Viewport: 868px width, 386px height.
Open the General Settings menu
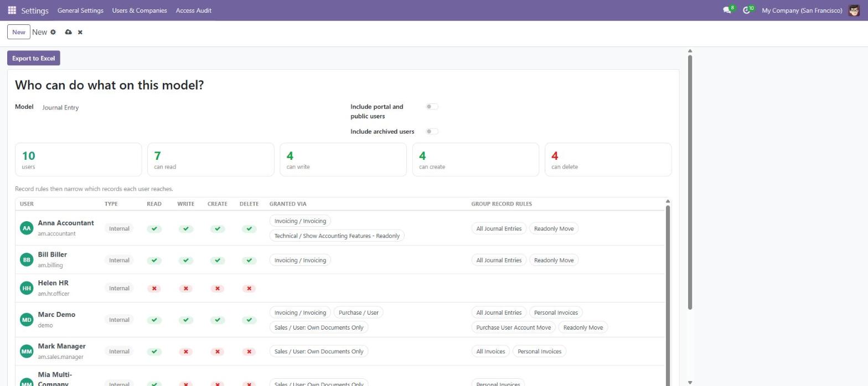pyautogui.click(x=80, y=11)
